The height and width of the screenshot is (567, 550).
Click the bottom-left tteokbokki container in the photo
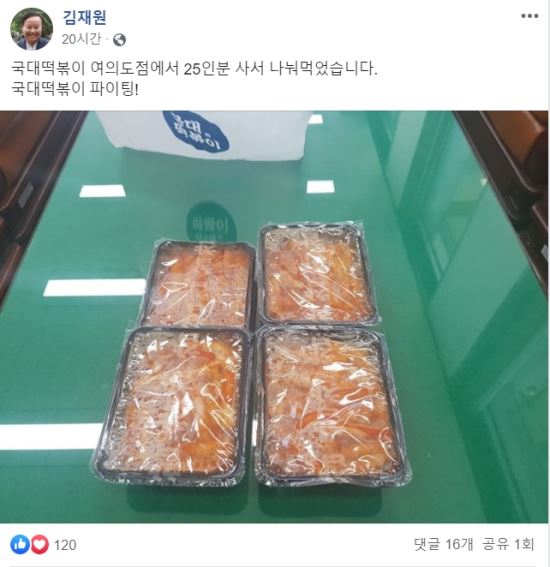(173, 404)
